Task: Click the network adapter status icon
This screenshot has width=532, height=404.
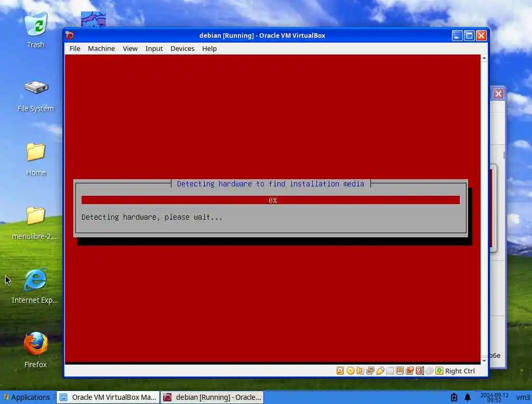Action: (370, 371)
